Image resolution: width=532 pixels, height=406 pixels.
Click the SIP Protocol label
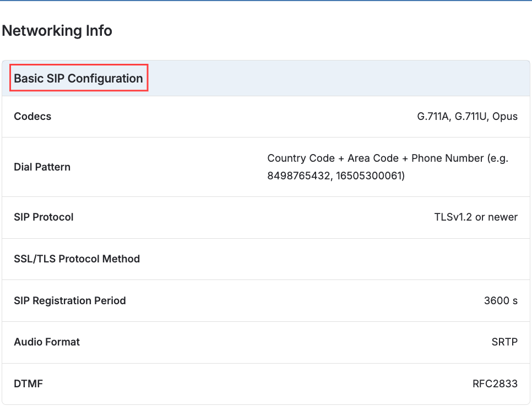tap(44, 217)
